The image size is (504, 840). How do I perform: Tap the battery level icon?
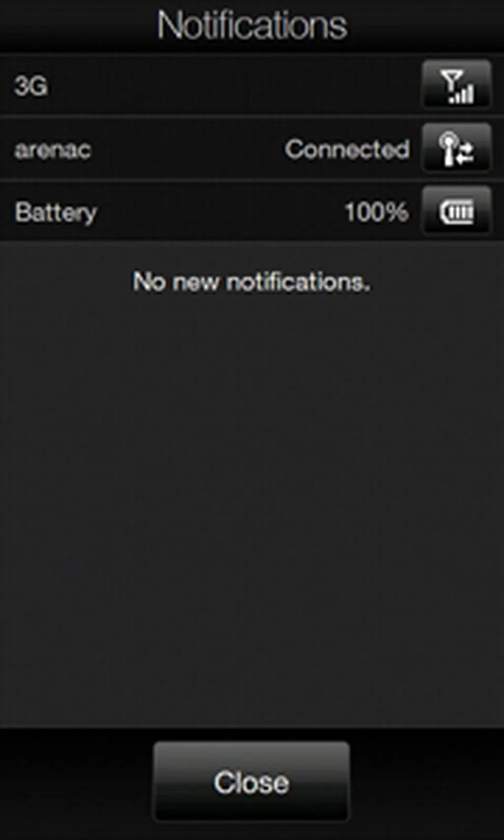(457, 212)
